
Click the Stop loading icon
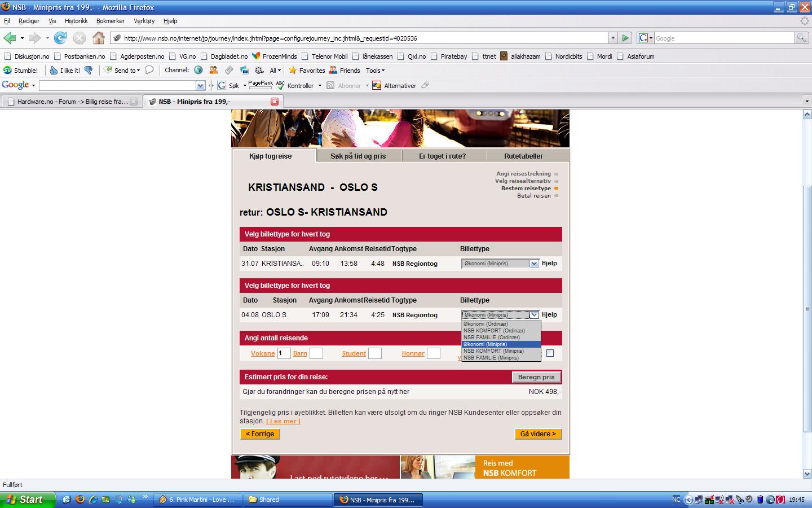(80, 38)
